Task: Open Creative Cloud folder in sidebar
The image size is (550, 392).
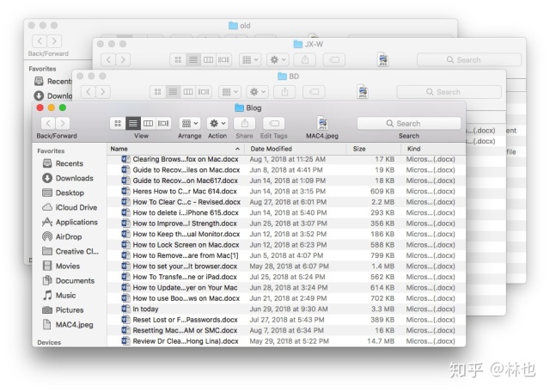Action: [70, 252]
